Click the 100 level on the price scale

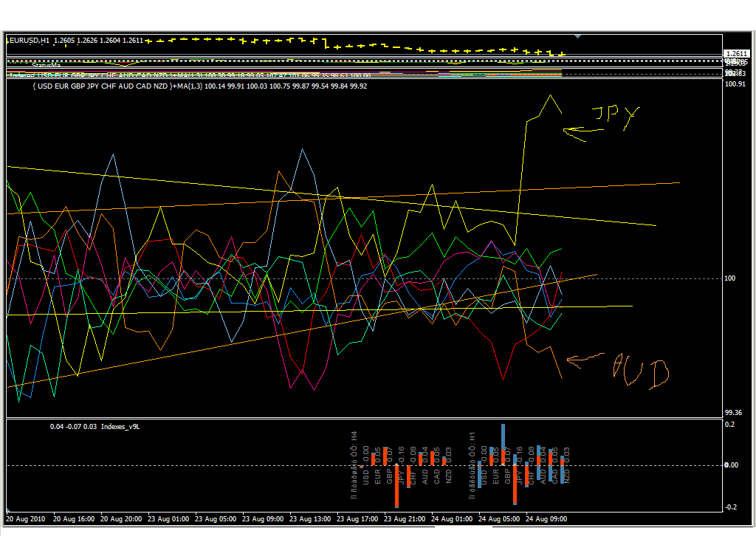730,278
